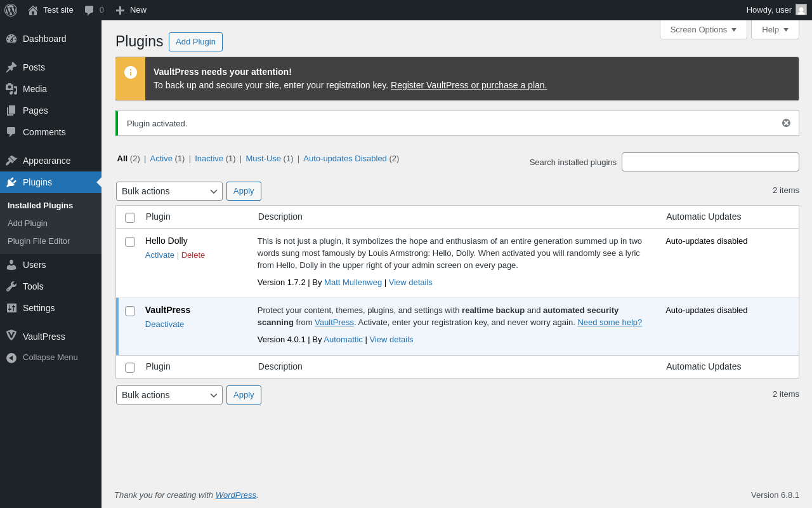Open the Need some help? link

pyautogui.click(x=610, y=323)
